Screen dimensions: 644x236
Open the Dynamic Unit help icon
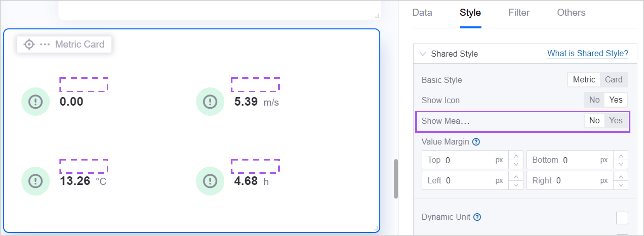477,217
